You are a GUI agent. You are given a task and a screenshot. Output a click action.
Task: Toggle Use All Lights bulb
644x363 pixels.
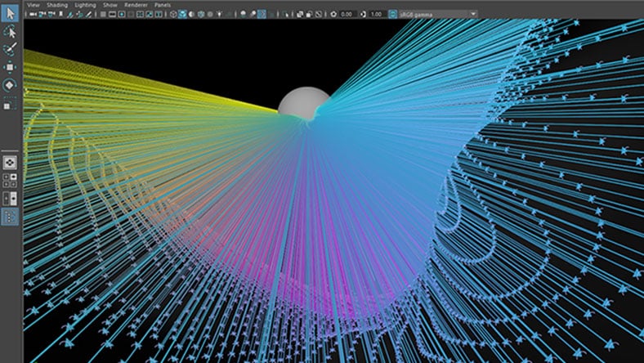[x=219, y=15]
